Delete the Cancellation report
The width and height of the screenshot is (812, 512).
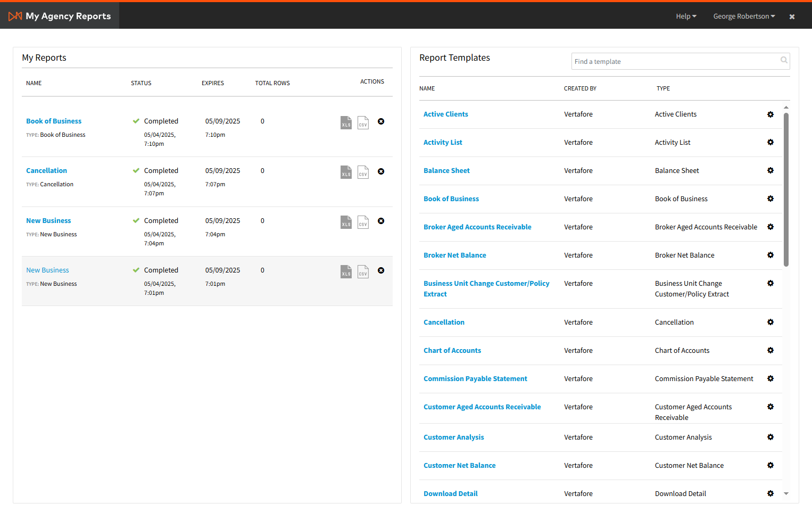click(x=381, y=171)
